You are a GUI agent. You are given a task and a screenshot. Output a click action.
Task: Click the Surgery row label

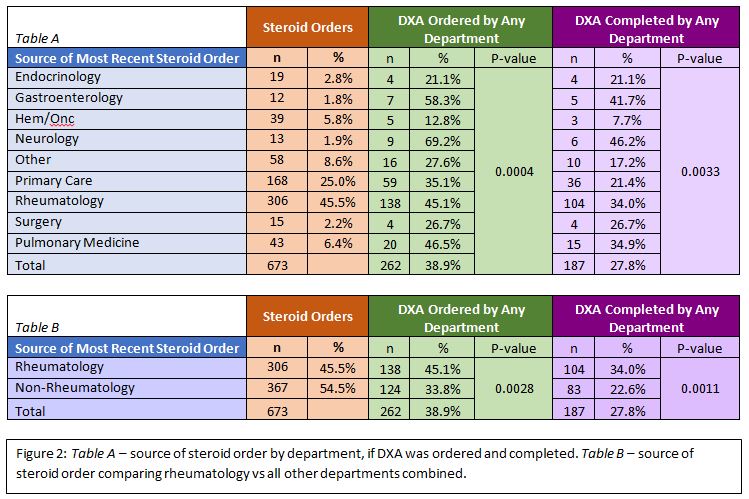tap(39, 222)
